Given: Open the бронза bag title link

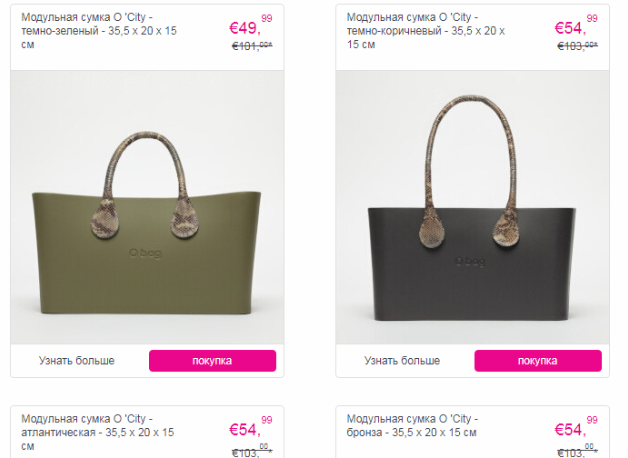Looking at the screenshot, I should [412, 426].
